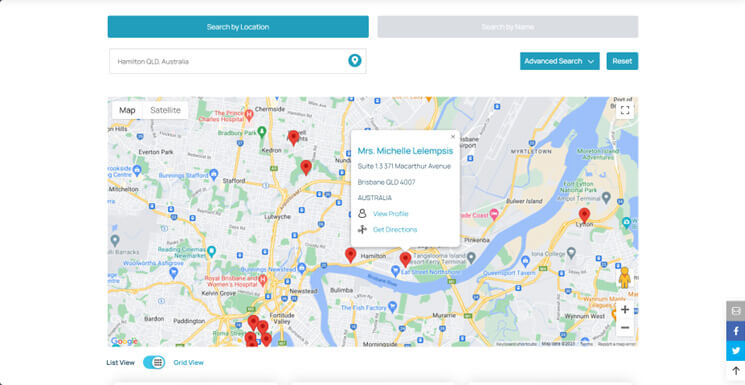Switch map to Satellite view
Image resolution: width=745 pixels, height=385 pixels.
click(x=165, y=110)
